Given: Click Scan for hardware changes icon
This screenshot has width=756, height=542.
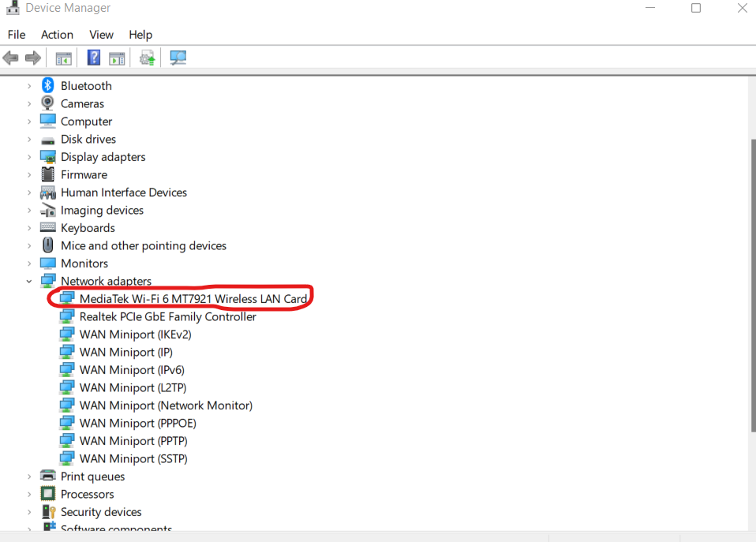Looking at the screenshot, I should click(178, 58).
